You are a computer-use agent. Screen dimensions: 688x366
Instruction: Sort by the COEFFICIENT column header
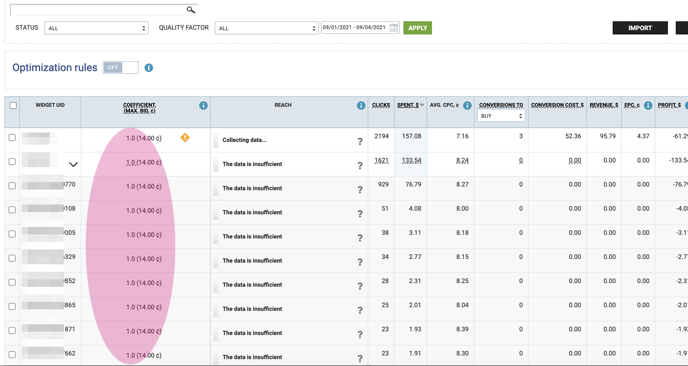pyautogui.click(x=140, y=108)
